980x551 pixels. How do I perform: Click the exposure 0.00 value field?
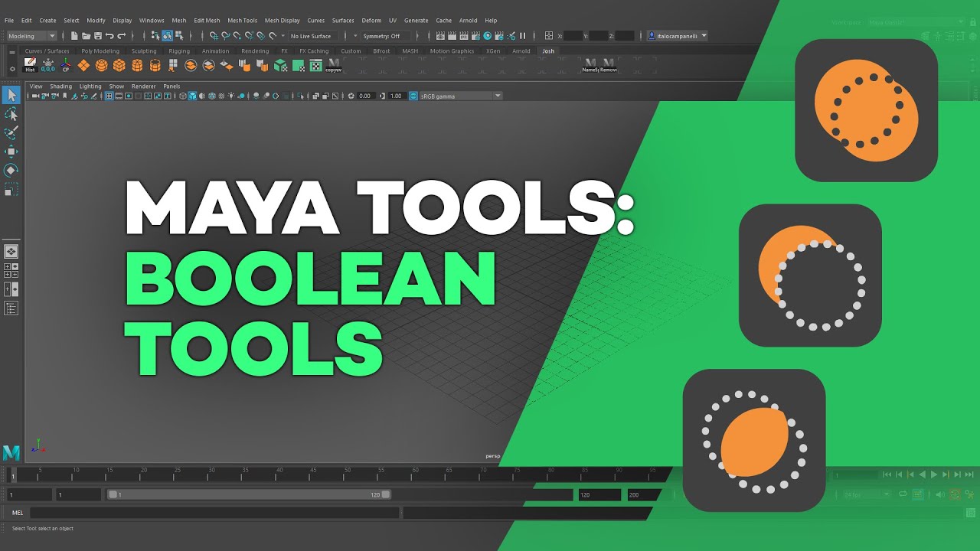(364, 96)
